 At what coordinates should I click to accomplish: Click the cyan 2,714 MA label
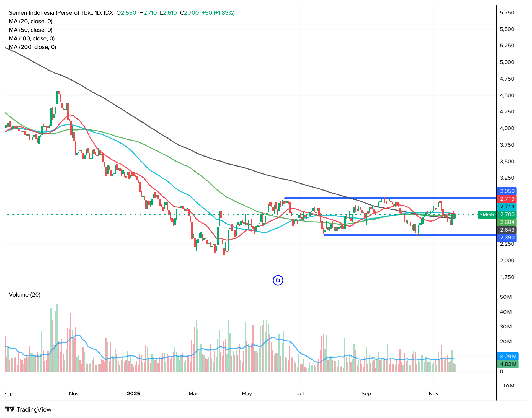pyautogui.click(x=507, y=207)
